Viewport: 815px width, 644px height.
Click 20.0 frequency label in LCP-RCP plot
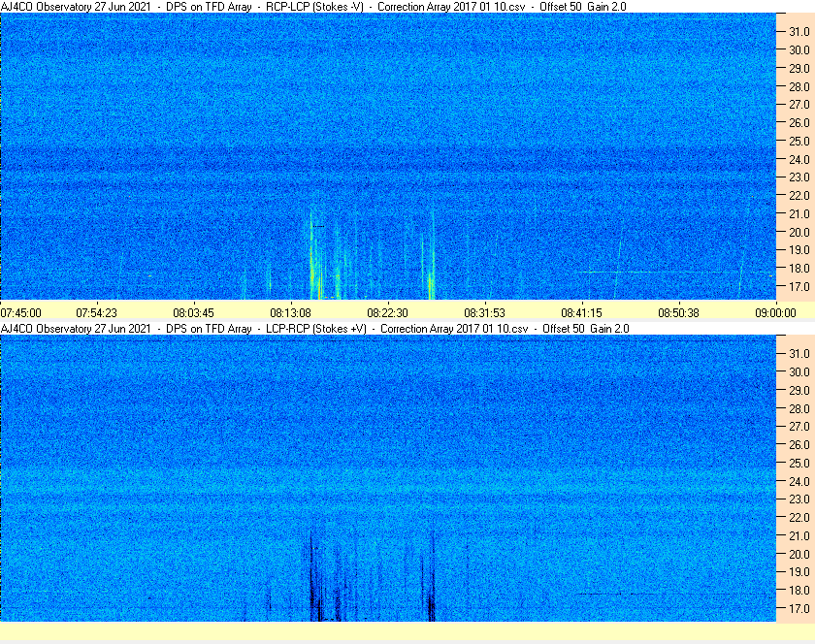(799, 554)
